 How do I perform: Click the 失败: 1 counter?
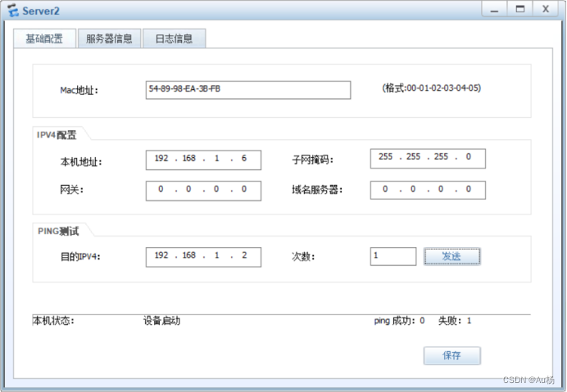click(455, 321)
